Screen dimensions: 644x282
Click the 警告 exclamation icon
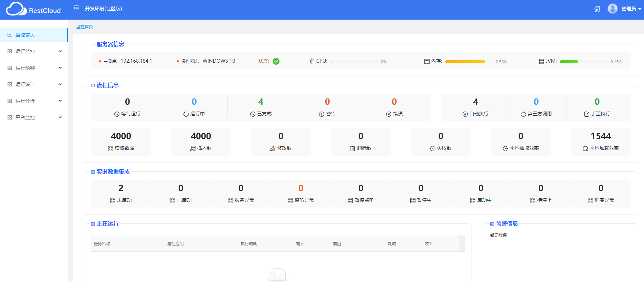click(x=321, y=114)
